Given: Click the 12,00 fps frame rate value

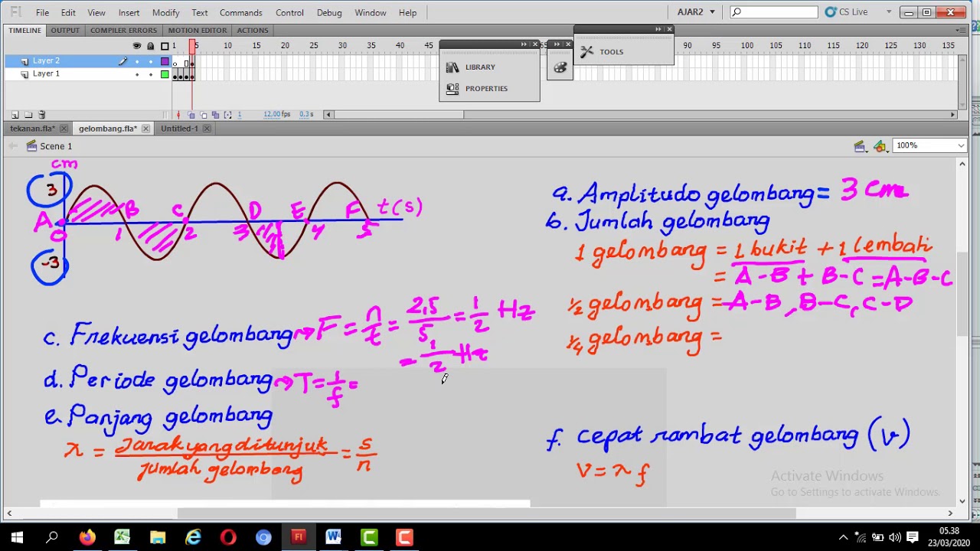Looking at the screenshot, I should pos(276,115).
